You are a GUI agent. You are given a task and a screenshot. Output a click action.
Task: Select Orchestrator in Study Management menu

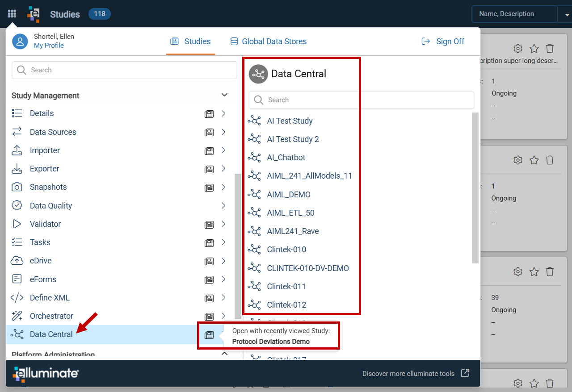(x=51, y=316)
